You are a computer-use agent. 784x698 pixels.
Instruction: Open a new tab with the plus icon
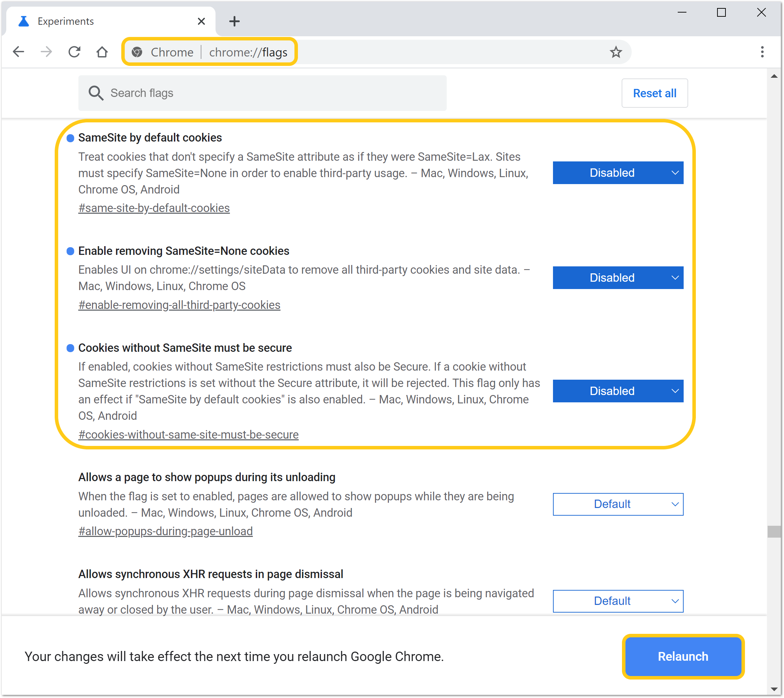coord(235,21)
